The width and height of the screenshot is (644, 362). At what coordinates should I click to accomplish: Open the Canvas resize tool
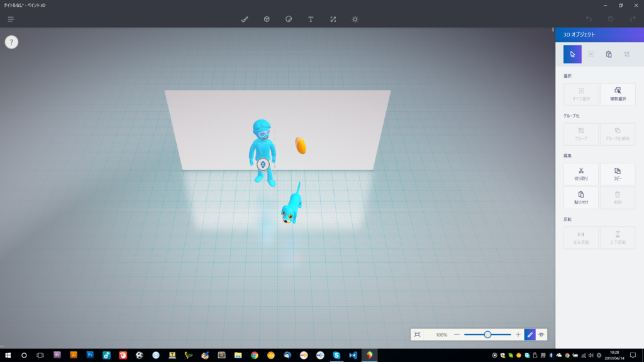point(333,19)
